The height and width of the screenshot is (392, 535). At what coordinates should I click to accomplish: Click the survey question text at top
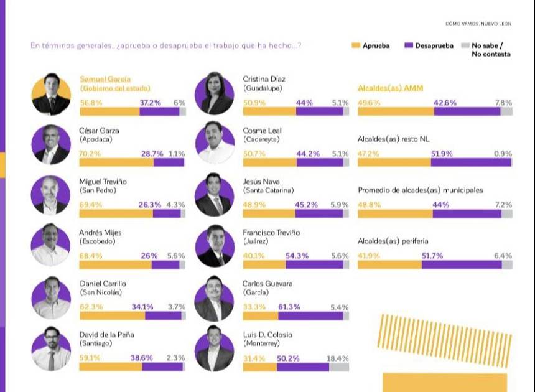click(166, 45)
